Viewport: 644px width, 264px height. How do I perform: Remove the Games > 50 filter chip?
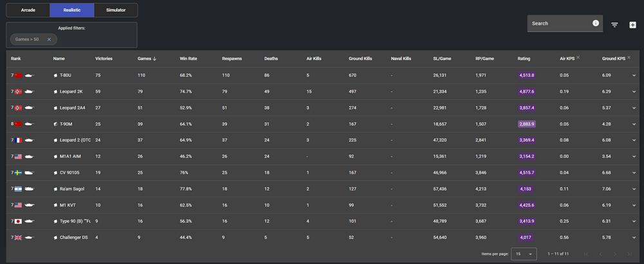pyautogui.click(x=49, y=39)
